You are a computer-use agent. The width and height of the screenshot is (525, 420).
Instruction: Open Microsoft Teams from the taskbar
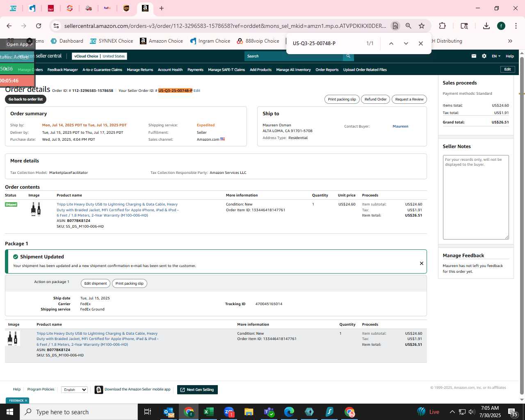[269, 412]
